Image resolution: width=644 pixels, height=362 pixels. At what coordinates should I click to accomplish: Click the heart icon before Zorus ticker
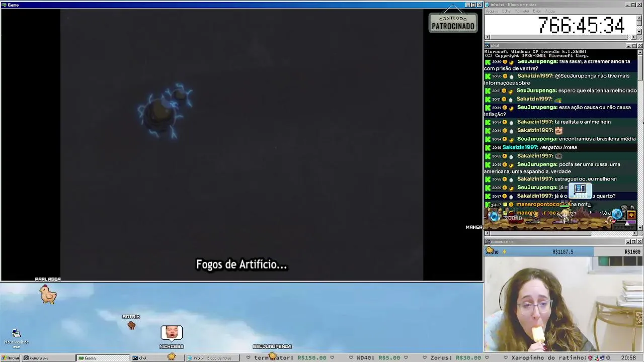click(424, 358)
